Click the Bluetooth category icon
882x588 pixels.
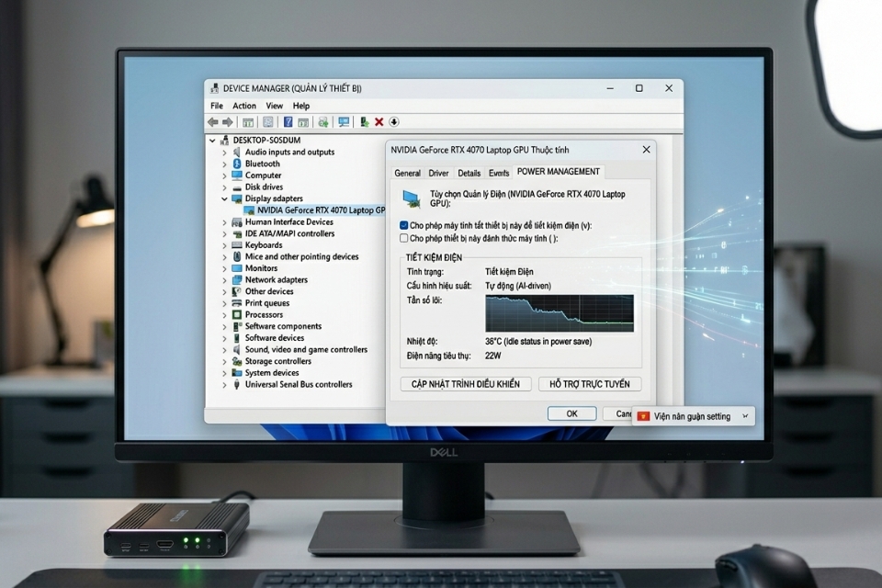(237, 164)
